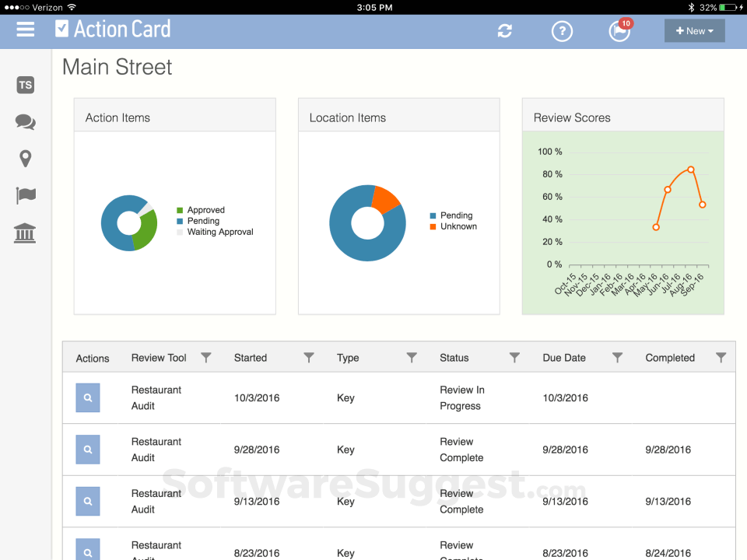Expand the New item dropdown
This screenshot has width=747, height=560.
point(694,30)
